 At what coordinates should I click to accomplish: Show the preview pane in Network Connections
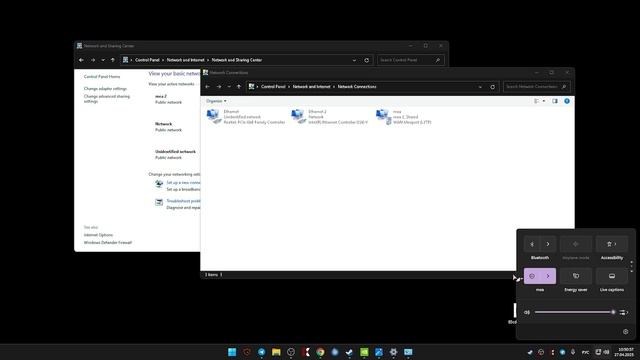click(x=555, y=101)
